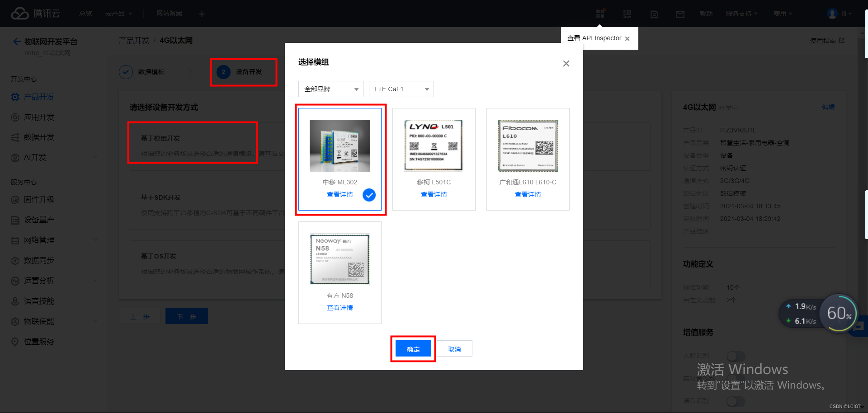Open the 全部品牌 brand dropdown
Screen dimensions: 868x413
[x=331, y=89]
